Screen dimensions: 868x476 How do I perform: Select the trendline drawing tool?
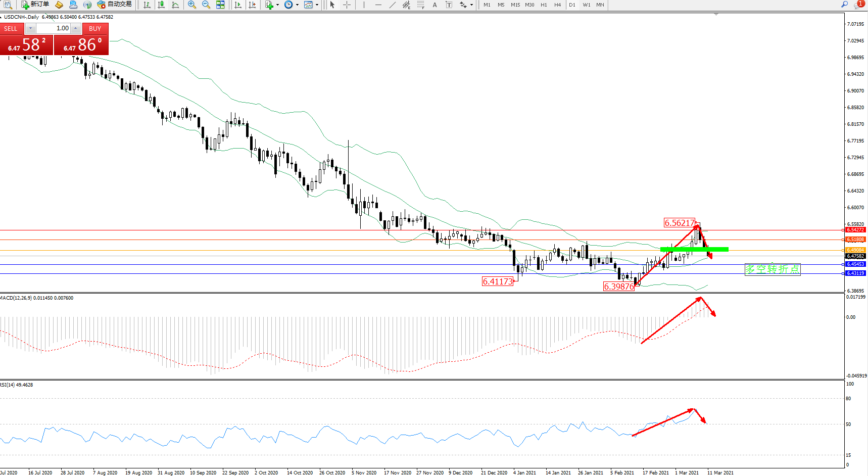[x=393, y=5]
